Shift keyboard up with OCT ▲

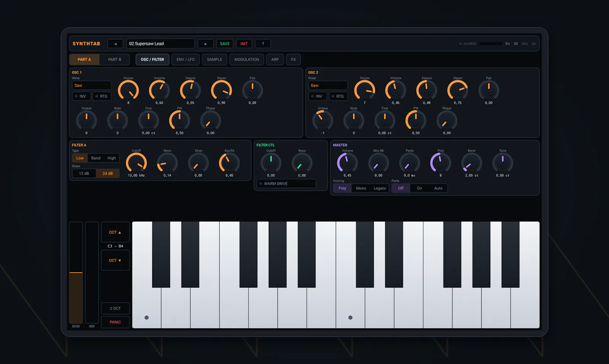115,232
